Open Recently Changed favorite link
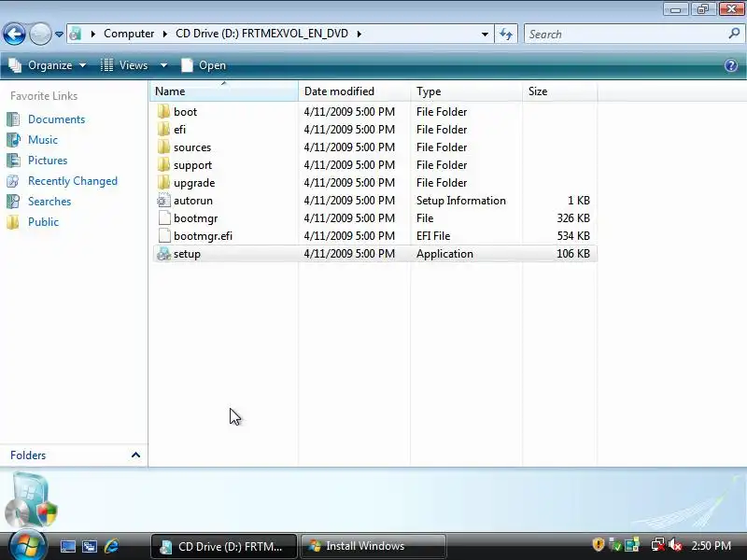The width and height of the screenshot is (747, 560). [73, 181]
